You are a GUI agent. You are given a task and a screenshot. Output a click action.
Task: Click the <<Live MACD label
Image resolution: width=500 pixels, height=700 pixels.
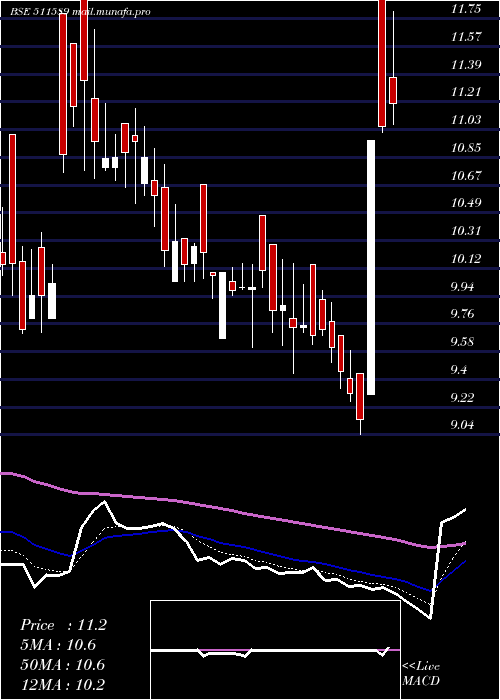click(421, 674)
